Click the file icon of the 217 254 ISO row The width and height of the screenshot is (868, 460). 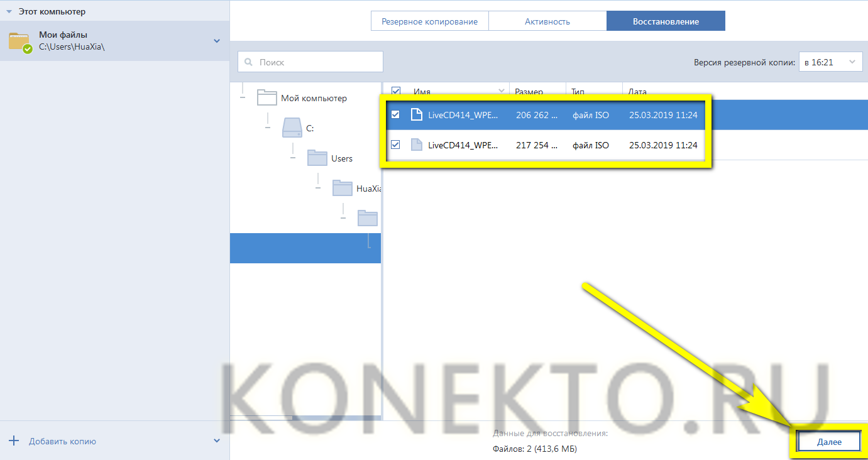(416, 145)
